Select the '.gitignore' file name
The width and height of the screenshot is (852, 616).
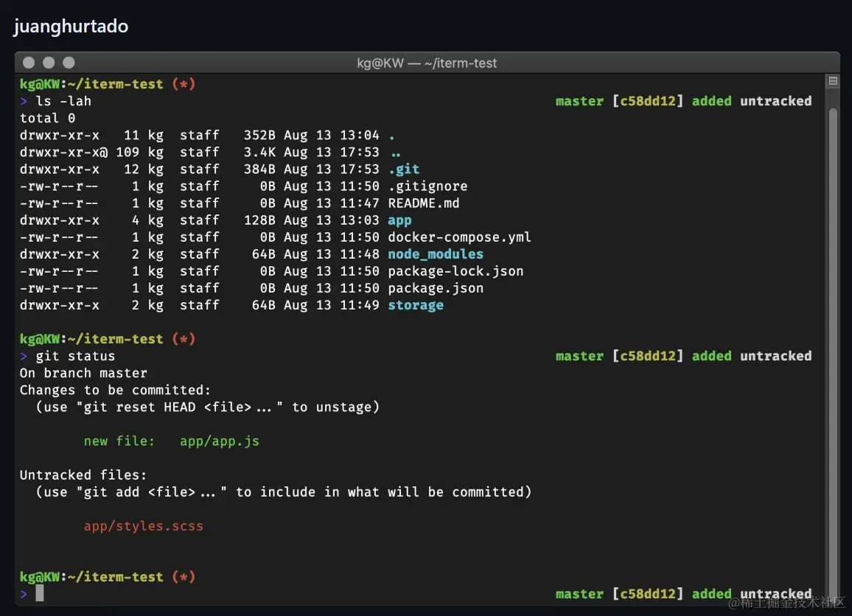(x=427, y=186)
